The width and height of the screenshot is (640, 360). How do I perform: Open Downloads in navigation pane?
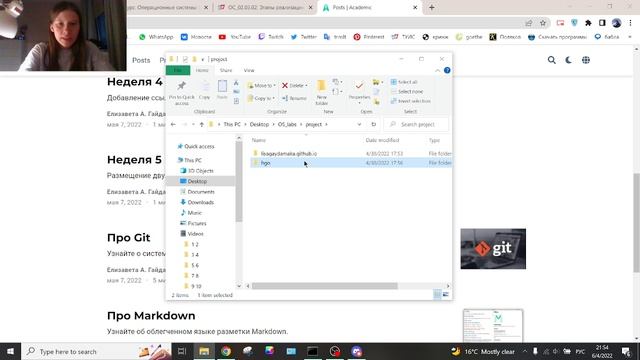(197, 202)
